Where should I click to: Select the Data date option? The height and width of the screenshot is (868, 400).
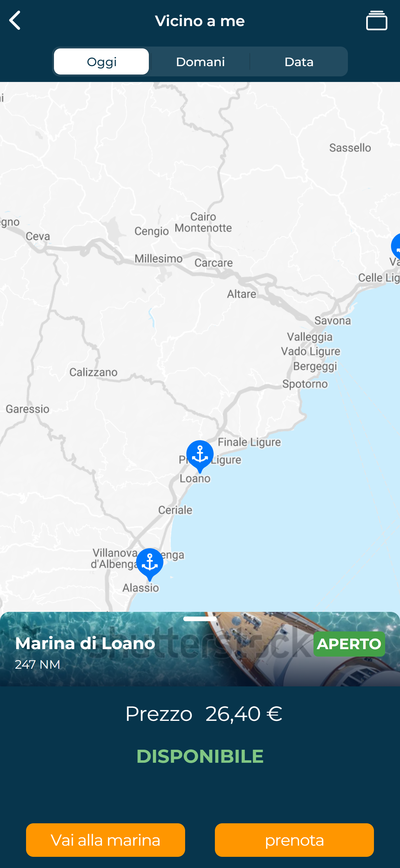(299, 62)
